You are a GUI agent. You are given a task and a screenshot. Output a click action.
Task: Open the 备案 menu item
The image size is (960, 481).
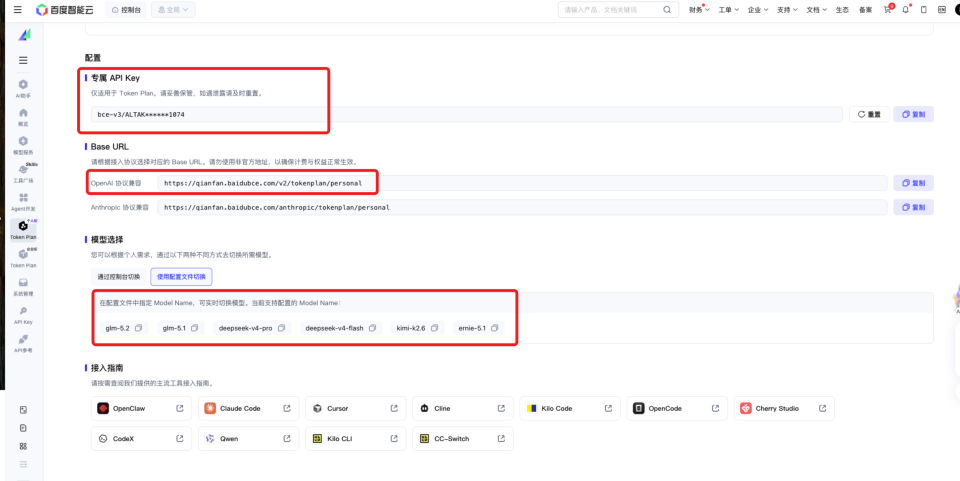point(865,10)
